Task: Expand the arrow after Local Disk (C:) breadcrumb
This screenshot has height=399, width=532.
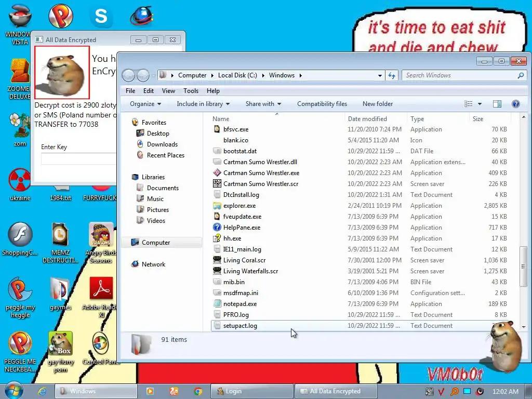Action: coord(263,75)
